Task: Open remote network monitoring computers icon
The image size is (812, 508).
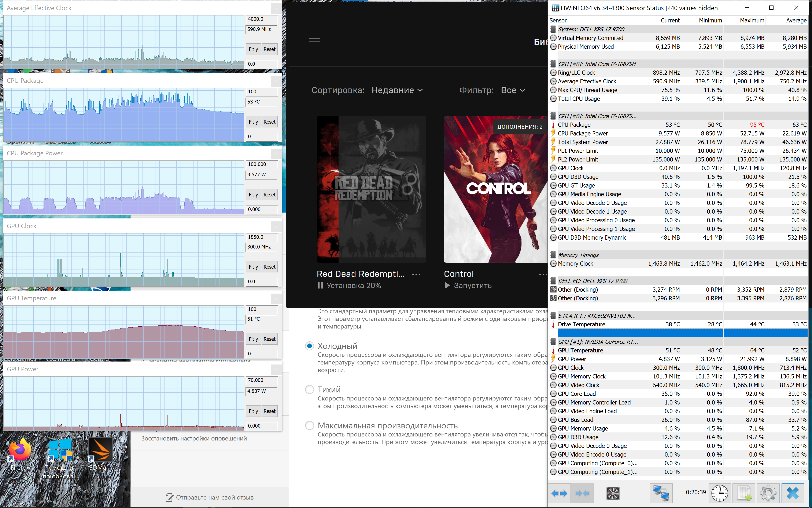Action: [x=661, y=493]
